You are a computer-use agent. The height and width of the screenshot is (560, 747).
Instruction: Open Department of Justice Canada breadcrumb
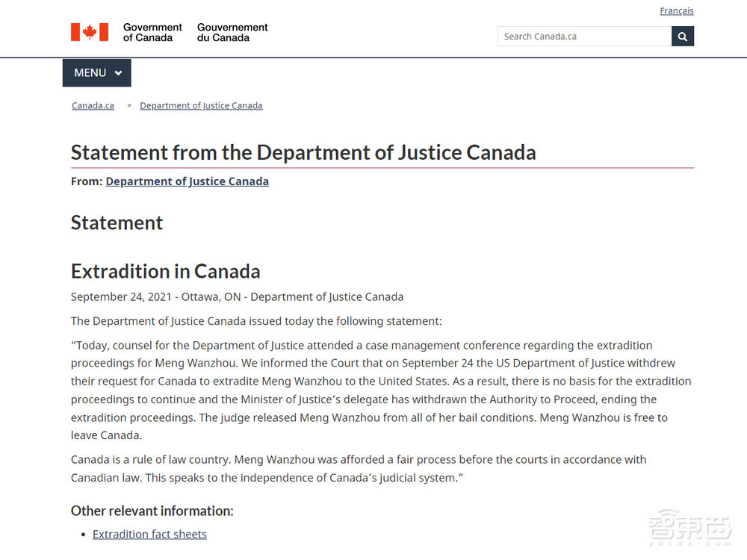pyautogui.click(x=201, y=106)
